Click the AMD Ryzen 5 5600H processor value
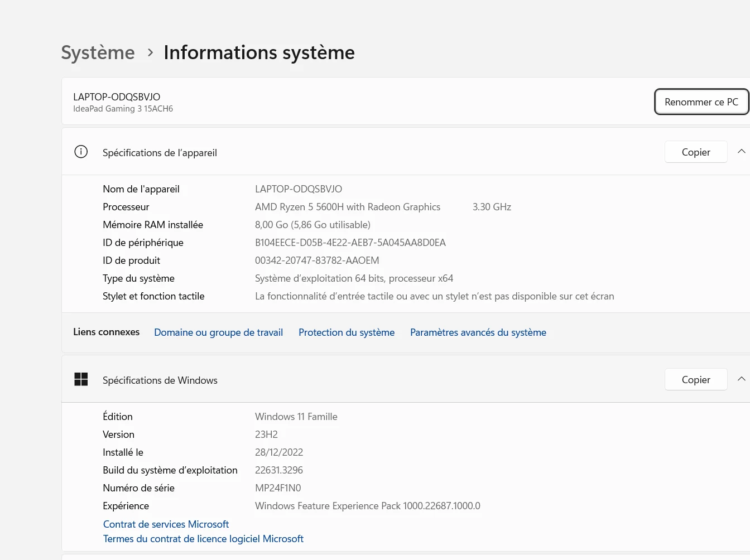The image size is (750, 560). click(348, 207)
